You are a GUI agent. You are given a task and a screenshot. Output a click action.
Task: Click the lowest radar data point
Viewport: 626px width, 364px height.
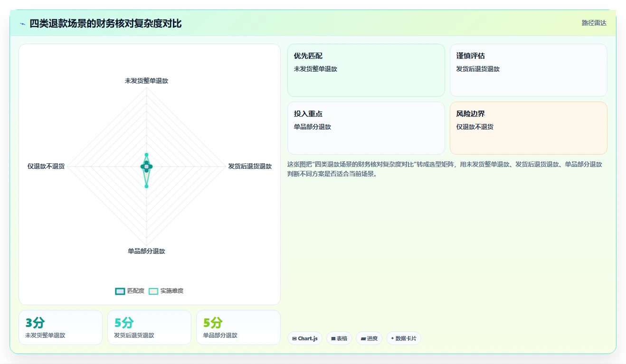click(146, 187)
